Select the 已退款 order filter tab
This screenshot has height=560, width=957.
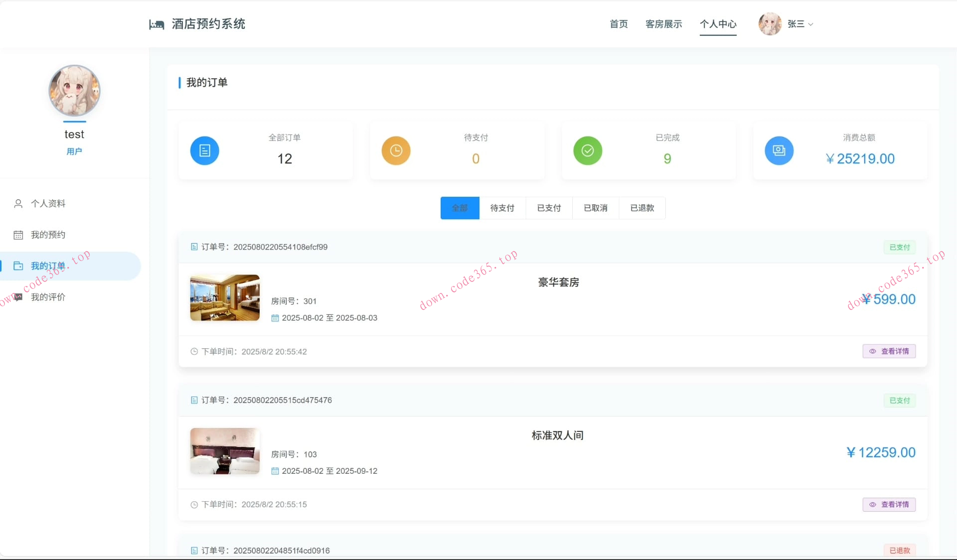641,208
